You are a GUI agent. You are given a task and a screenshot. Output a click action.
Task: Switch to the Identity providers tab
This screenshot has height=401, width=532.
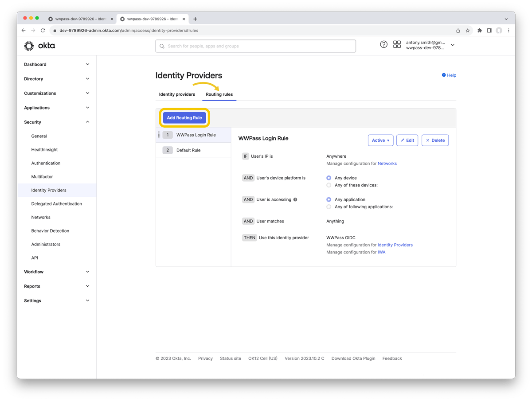click(177, 94)
